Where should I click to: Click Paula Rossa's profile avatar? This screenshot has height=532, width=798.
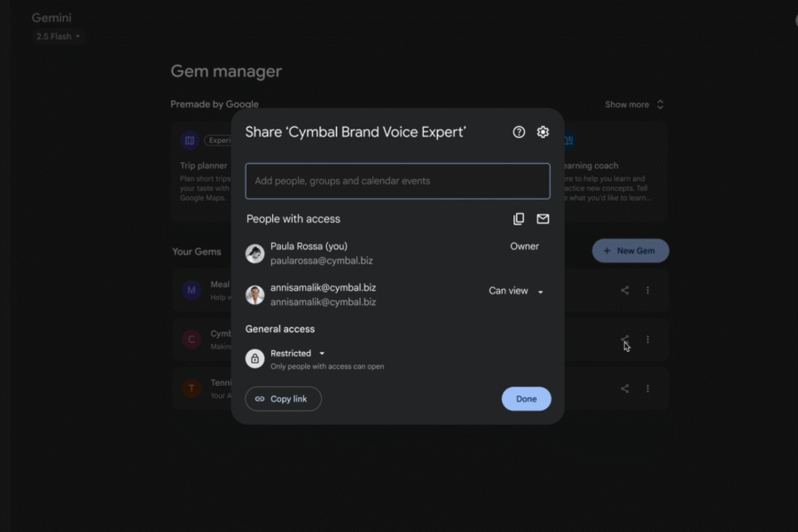point(254,253)
